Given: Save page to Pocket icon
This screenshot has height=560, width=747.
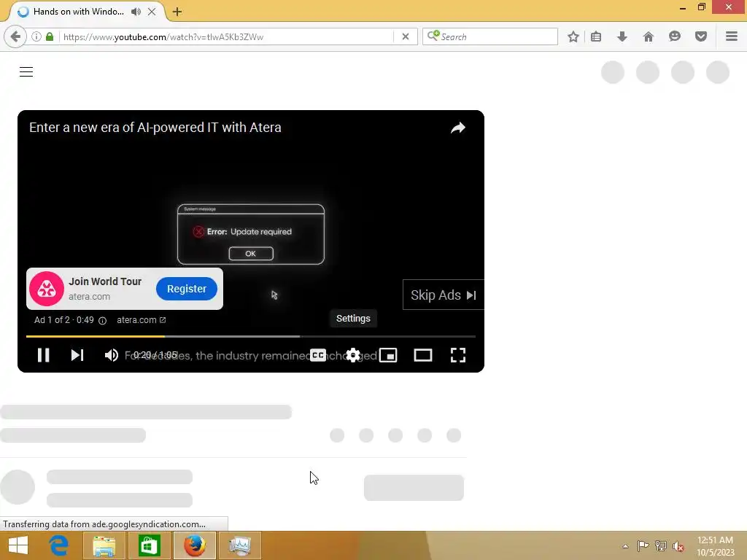Looking at the screenshot, I should tap(701, 36).
